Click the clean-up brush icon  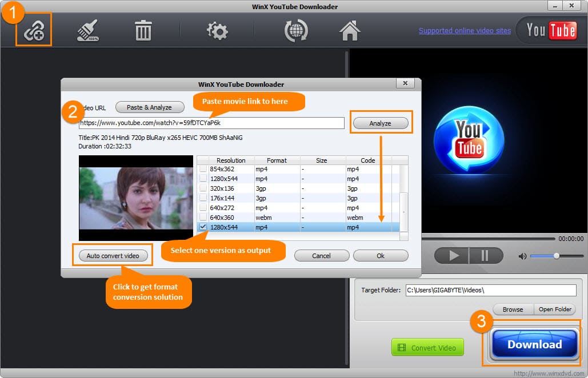(88, 30)
